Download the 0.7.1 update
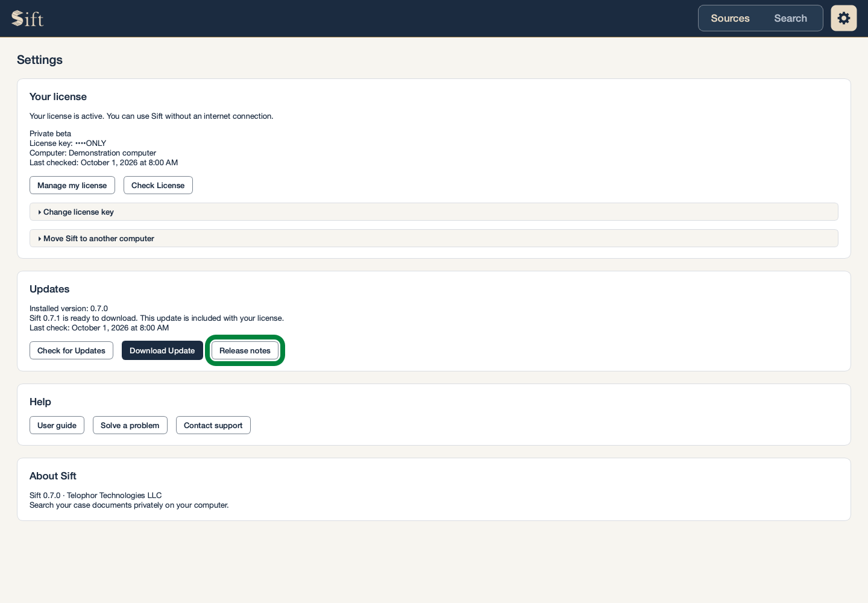 (x=162, y=350)
